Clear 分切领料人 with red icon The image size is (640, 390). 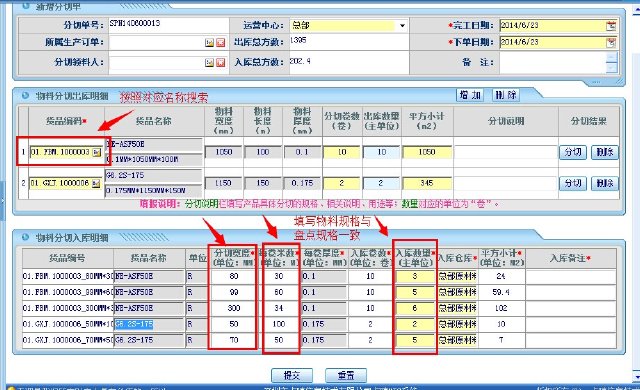click(x=220, y=62)
